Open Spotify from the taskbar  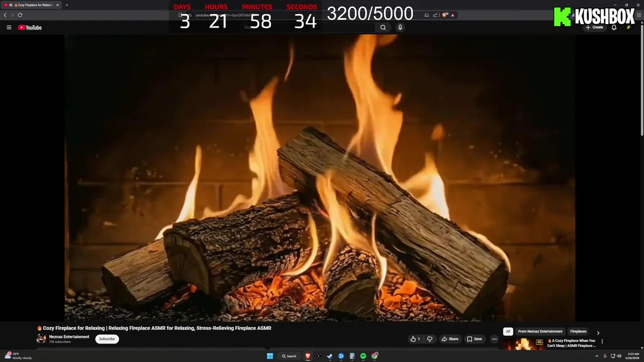tap(363, 356)
